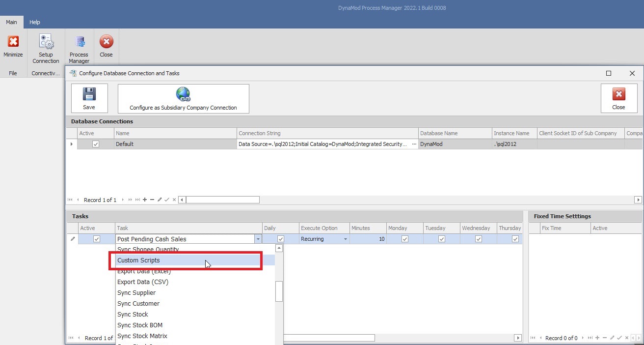The width and height of the screenshot is (644, 345).
Task: Click the Name column header in connections
Action: (175, 133)
